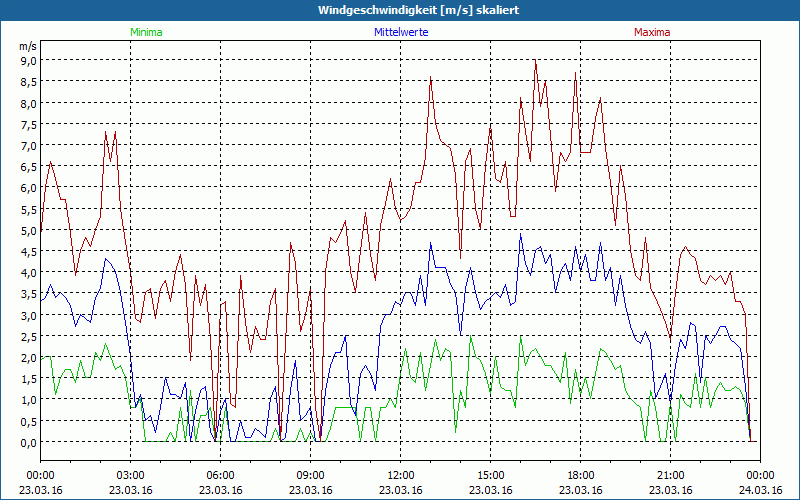Select the 9,0 y-axis label
The height and width of the screenshot is (500, 800).
(28, 60)
